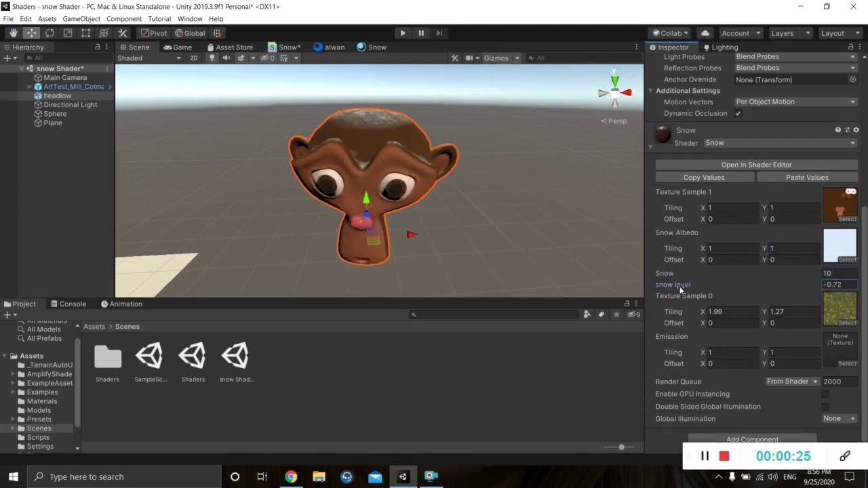Click Copy Values button

(x=704, y=178)
